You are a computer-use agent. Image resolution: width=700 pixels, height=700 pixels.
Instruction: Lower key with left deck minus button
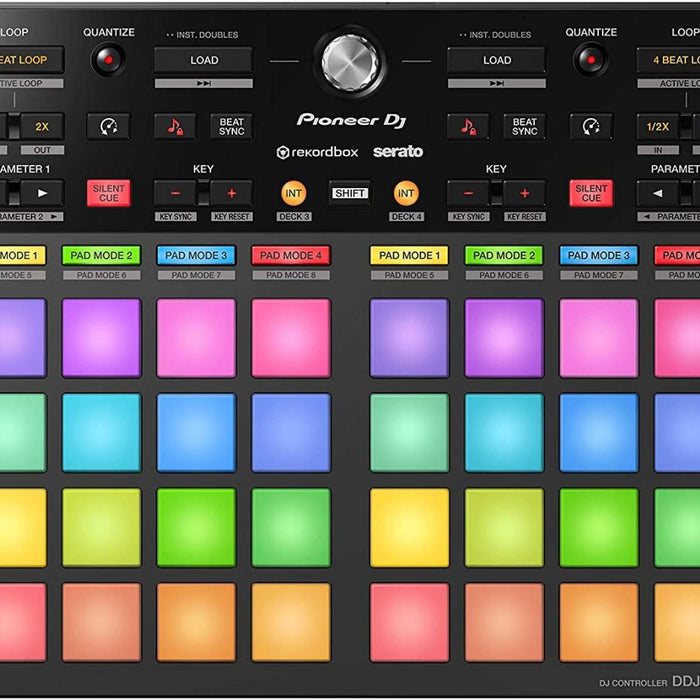click(175, 193)
